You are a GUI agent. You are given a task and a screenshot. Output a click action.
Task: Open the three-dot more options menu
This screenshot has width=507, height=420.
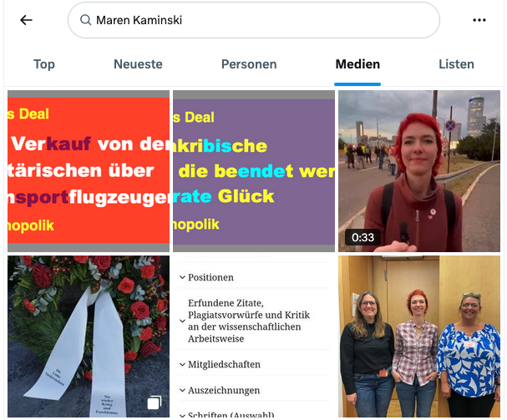click(479, 20)
